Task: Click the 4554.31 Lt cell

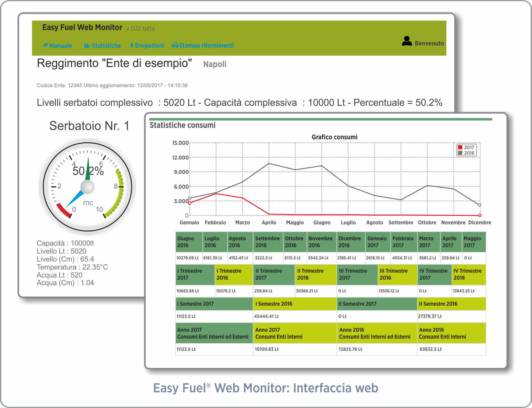Action: pos(404,258)
